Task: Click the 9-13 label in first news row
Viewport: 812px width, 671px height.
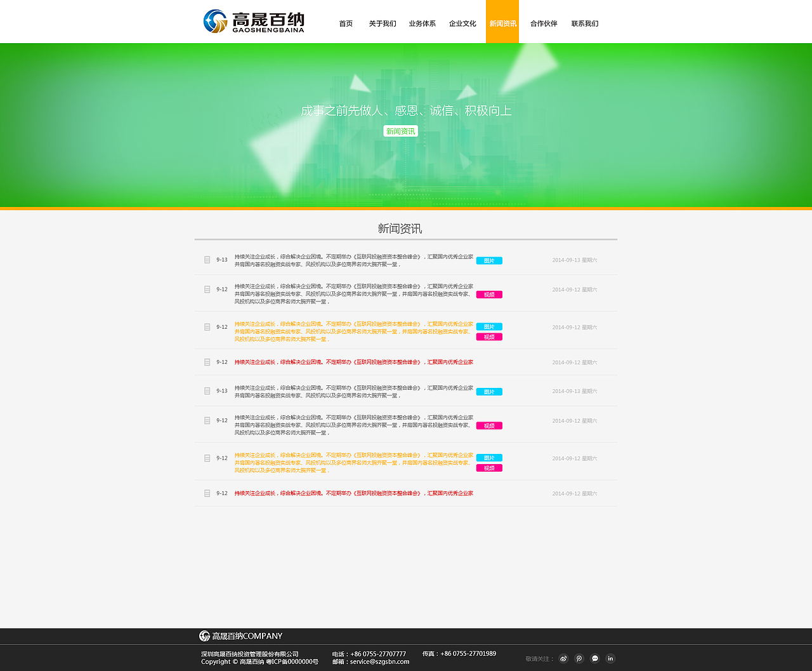Action: (x=222, y=260)
